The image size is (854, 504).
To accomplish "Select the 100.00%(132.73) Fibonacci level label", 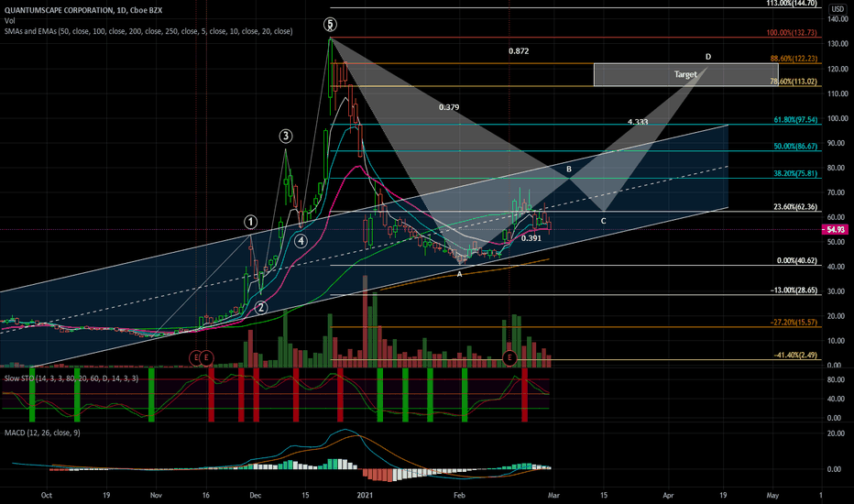I will (792, 33).
